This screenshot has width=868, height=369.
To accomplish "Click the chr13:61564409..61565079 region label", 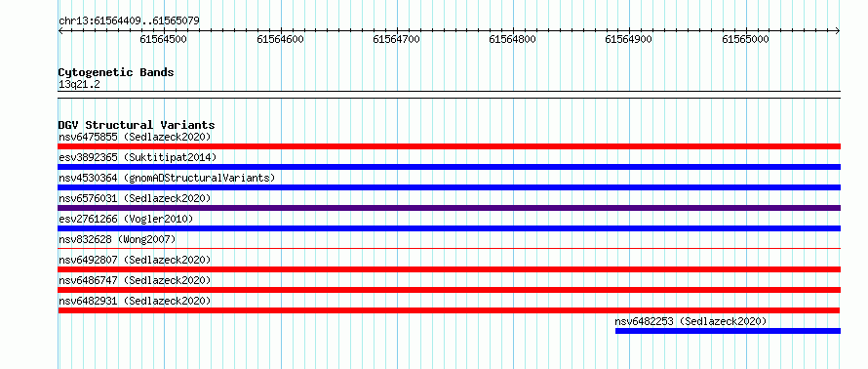I will coord(129,20).
